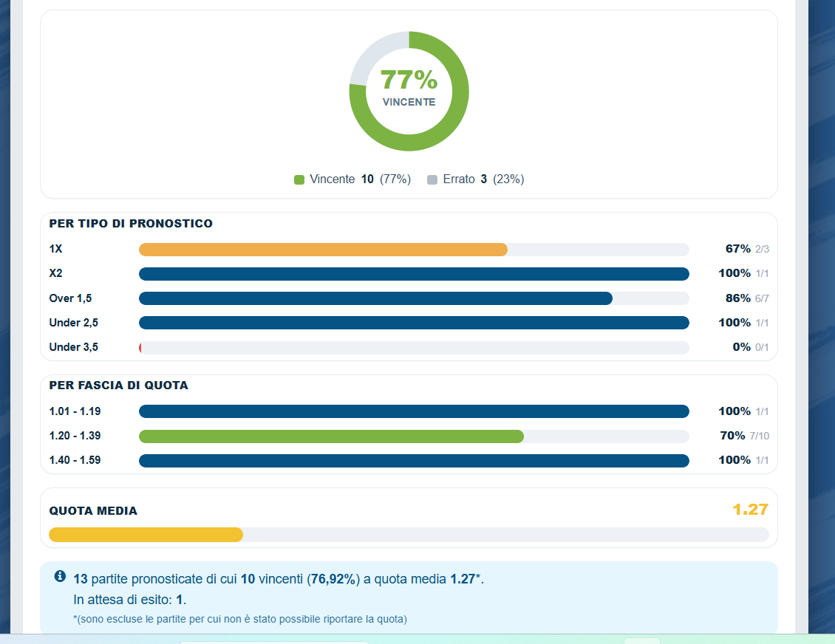Click the green Vincente legend square
The height and width of the screenshot is (644, 835).
pos(299,180)
